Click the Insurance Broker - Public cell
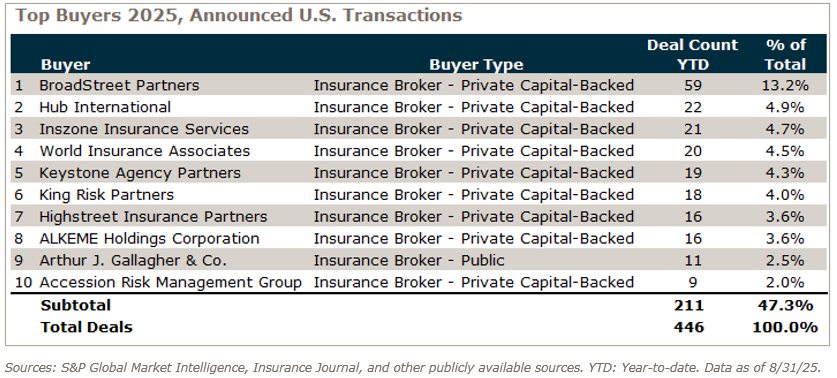 point(409,261)
